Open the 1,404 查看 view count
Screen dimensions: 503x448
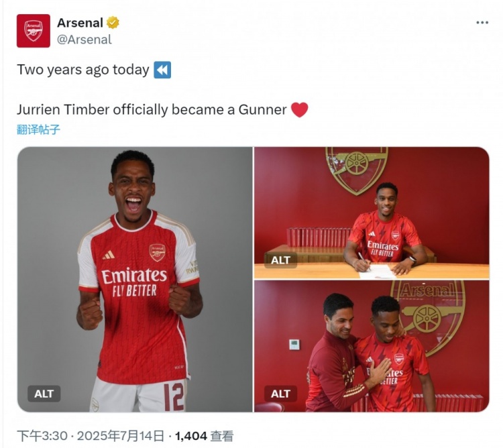(x=204, y=436)
